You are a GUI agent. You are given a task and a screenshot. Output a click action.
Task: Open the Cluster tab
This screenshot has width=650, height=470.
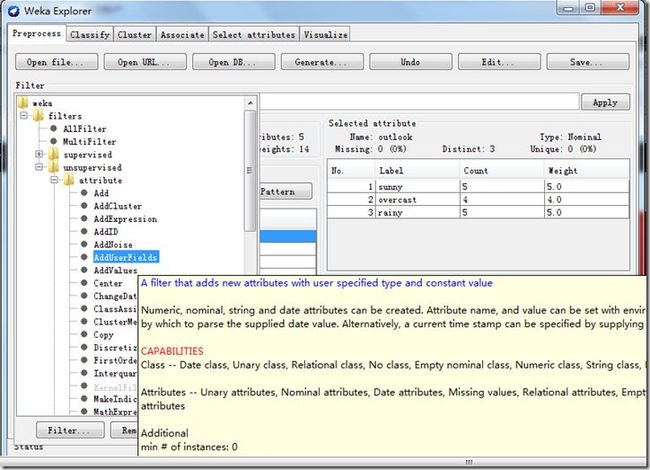(x=134, y=35)
